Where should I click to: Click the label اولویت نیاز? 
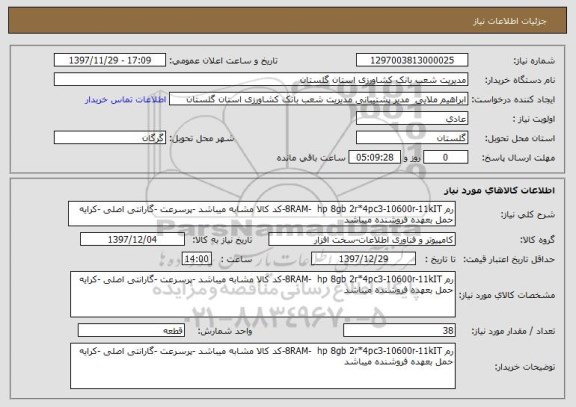(534, 119)
